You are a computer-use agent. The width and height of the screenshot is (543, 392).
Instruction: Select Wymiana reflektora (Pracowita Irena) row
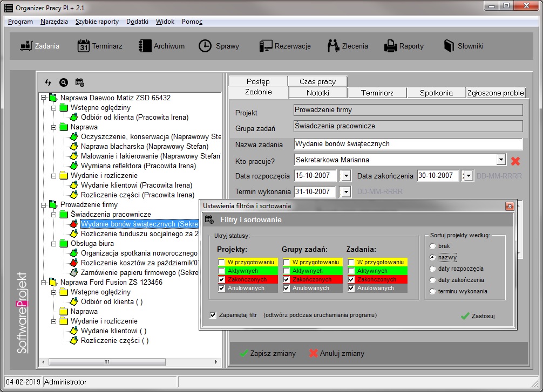coord(138,166)
